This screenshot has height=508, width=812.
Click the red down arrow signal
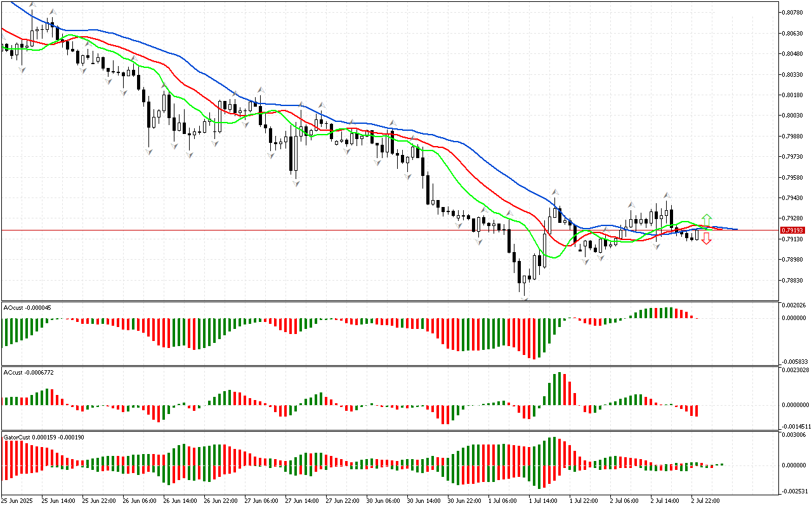(x=706, y=239)
